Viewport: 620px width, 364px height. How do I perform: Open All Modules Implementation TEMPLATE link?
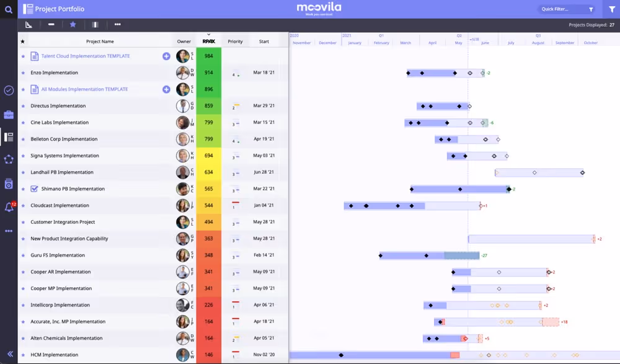(x=84, y=89)
